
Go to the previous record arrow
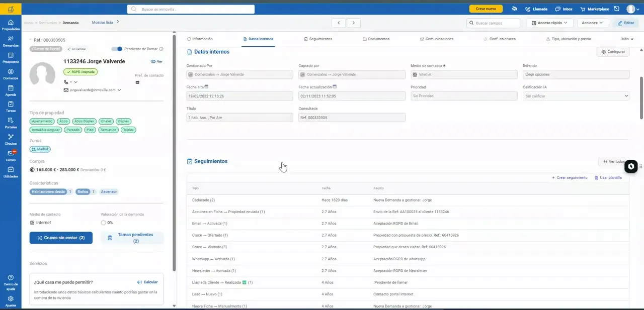point(339,23)
